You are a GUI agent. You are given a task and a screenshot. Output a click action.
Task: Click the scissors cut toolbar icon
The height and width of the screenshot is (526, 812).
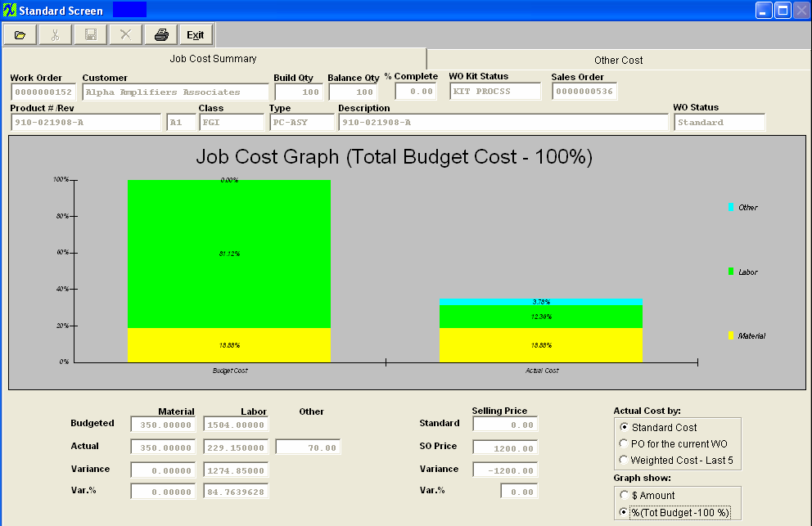click(x=56, y=35)
